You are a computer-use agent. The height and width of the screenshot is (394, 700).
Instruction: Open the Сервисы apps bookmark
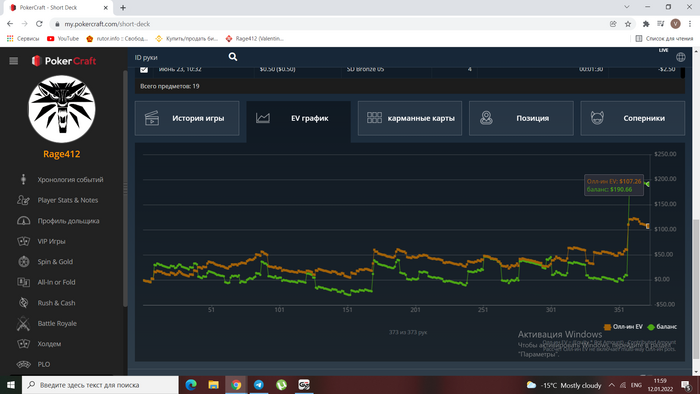click(23, 39)
